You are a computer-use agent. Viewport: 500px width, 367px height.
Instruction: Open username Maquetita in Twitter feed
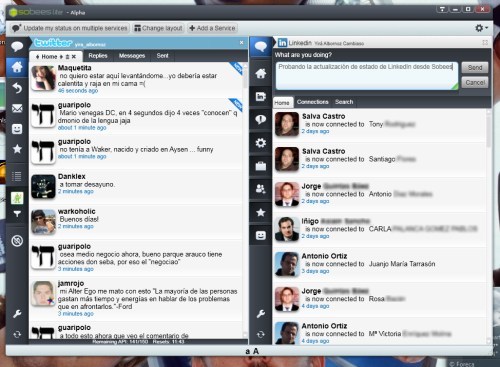tap(74, 68)
